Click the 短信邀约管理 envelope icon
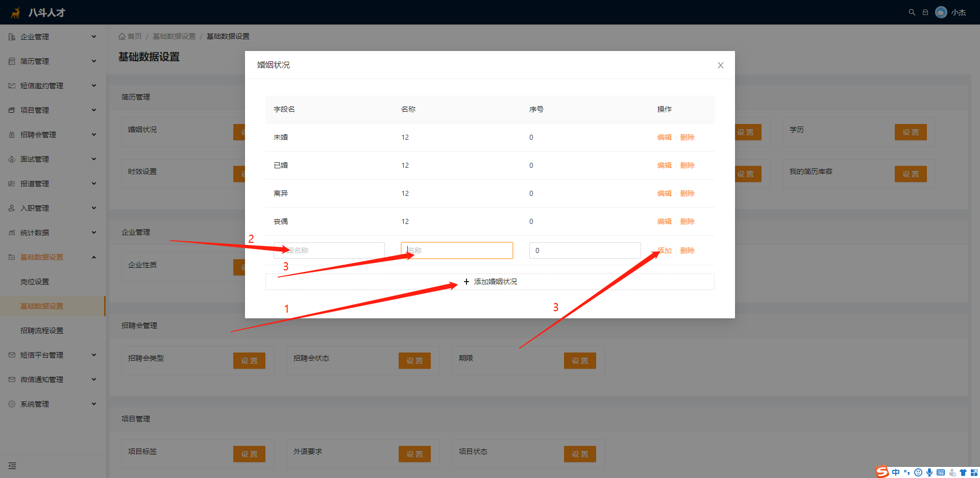The image size is (980, 478). [x=12, y=86]
